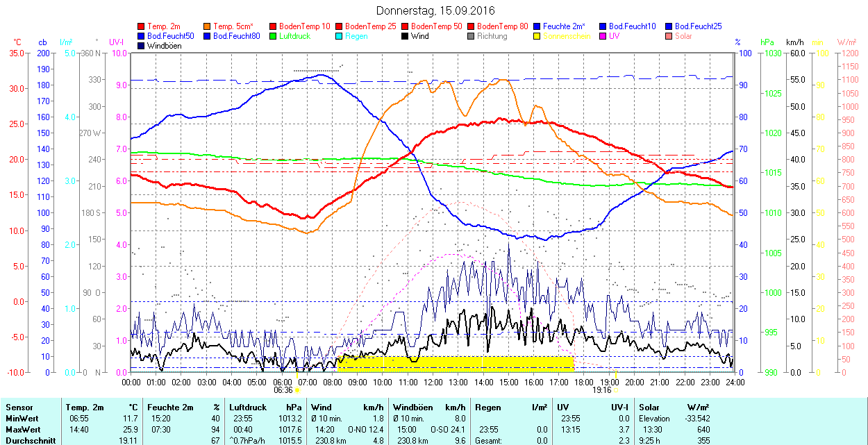Click minimum temperature value 11.7
This screenshot has height=445, width=868.
click(131, 419)
